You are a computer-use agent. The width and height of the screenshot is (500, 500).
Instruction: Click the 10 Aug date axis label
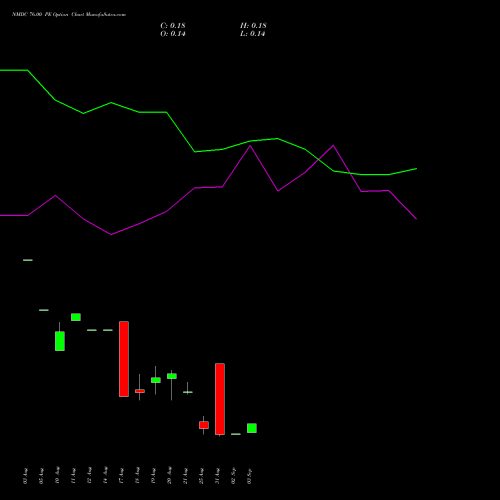click(57, 476)
